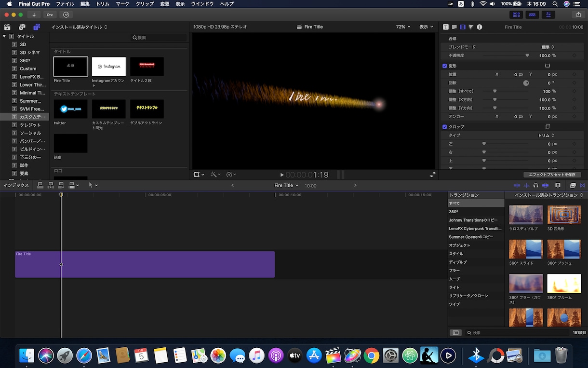The image size is (588, 368).
Task: Open the Select tool arrow menu
Action: tap(93, 185)
